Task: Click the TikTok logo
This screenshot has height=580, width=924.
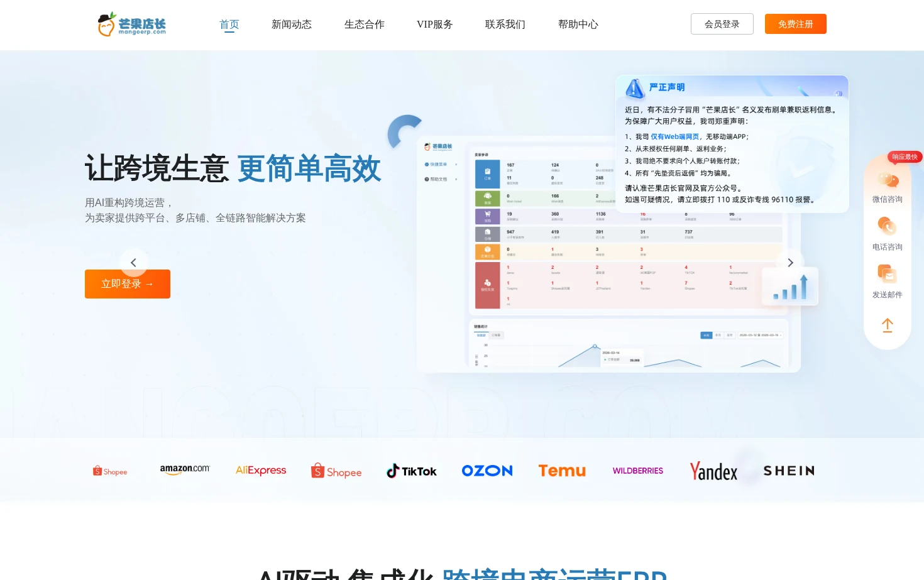Action: (412, 471)
